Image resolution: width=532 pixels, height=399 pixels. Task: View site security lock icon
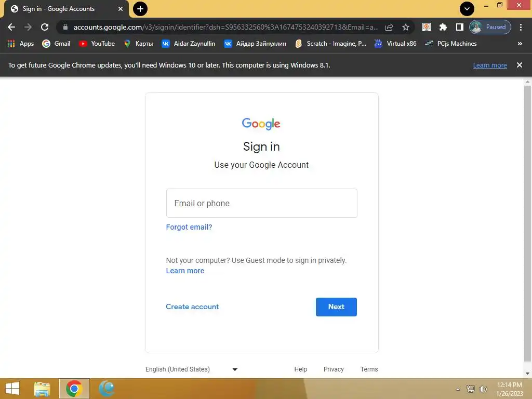65,27
